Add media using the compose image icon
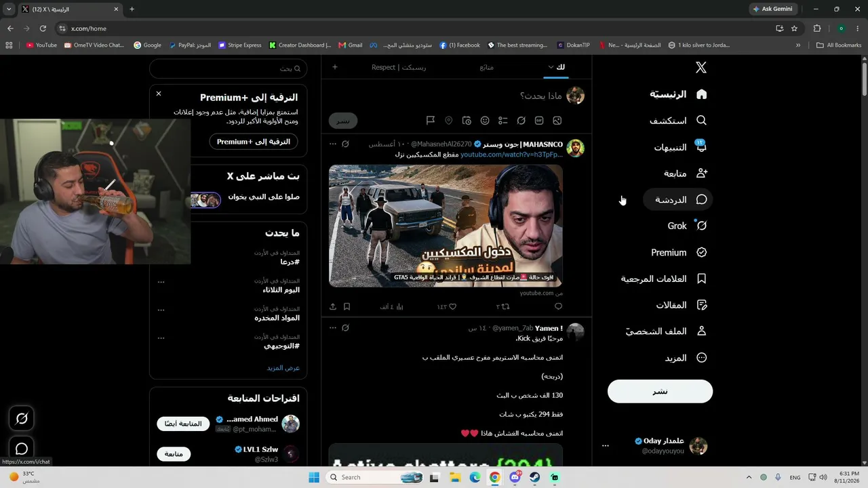 (x=557, y=121)
